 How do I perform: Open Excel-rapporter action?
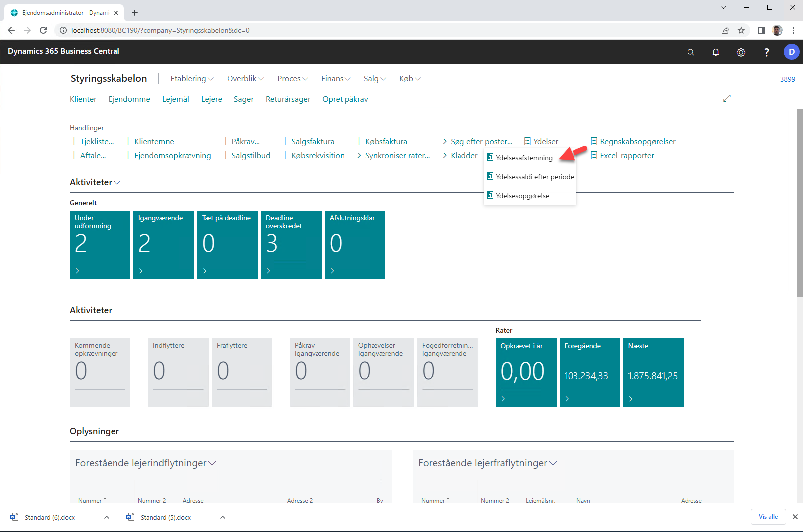click(x=622, y=156)
